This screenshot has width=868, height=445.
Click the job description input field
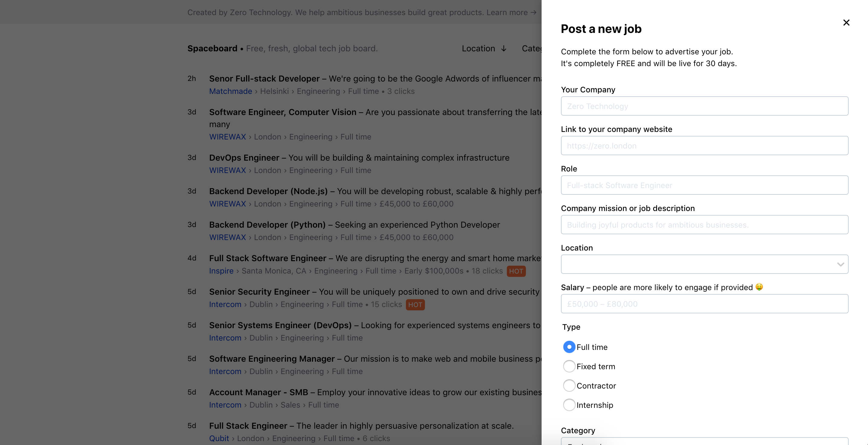tap(704, 225)
